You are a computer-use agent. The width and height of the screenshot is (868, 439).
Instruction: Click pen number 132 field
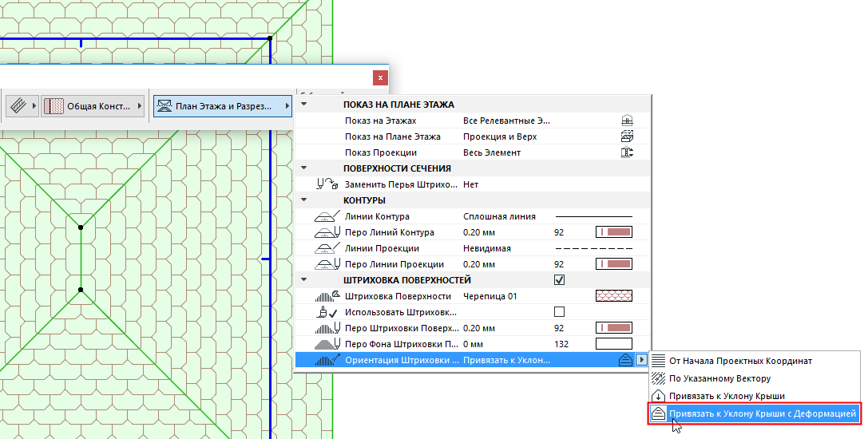[561, 344]
